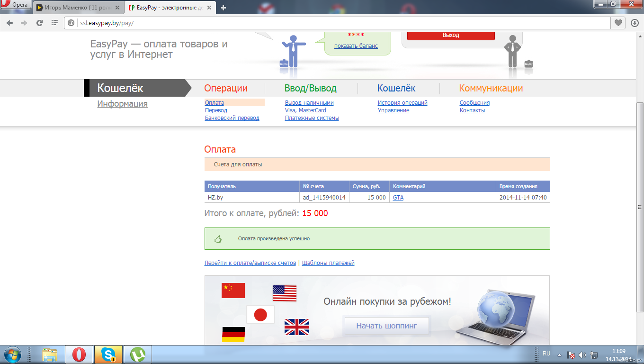This screenshot has height=364, width=644.
Task: Close the EasyPay tab
Action: coord(210,8)
